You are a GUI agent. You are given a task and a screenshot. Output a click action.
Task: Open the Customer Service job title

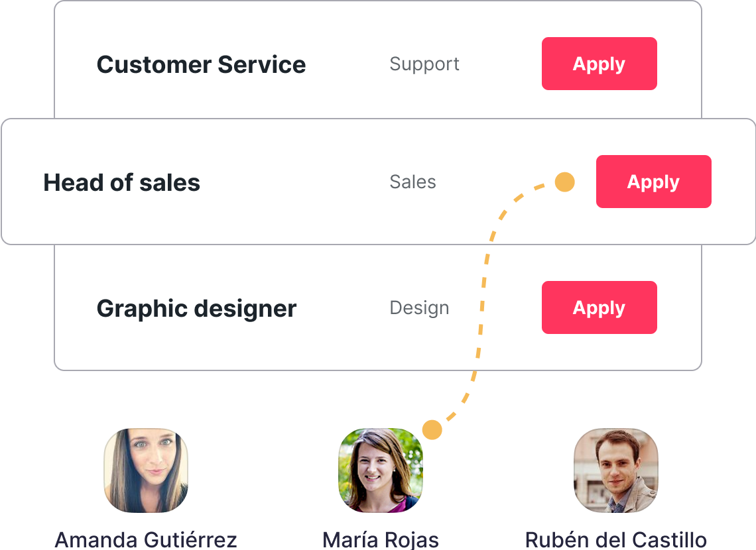coord(201,65)
